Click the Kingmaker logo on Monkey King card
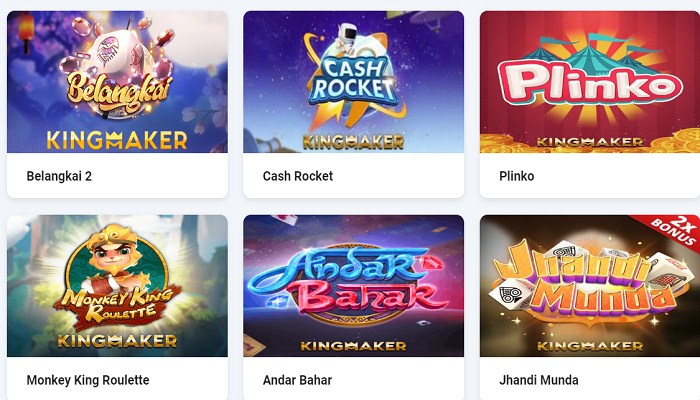700x400 pixels. (x=117, y=342)
